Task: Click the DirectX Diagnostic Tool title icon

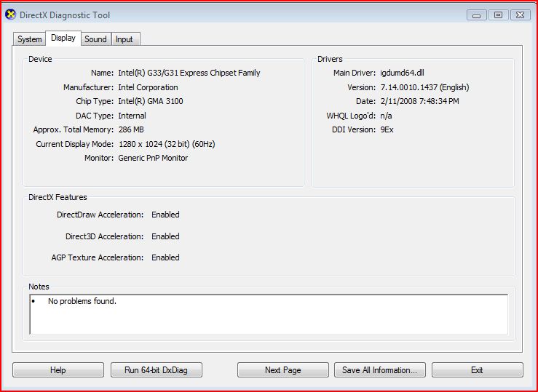Action: coord(11,15)
